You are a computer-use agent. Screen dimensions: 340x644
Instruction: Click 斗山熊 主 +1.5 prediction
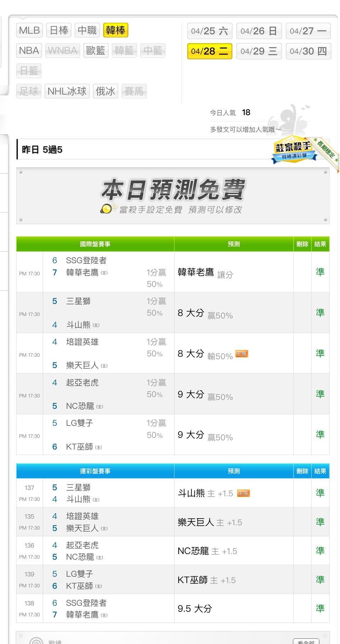(205, 493)
